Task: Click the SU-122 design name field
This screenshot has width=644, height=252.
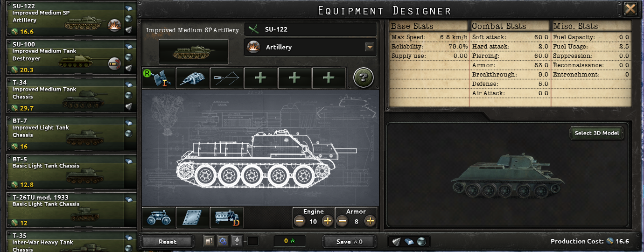Action: pyautogui.click(x=310, y=29)
